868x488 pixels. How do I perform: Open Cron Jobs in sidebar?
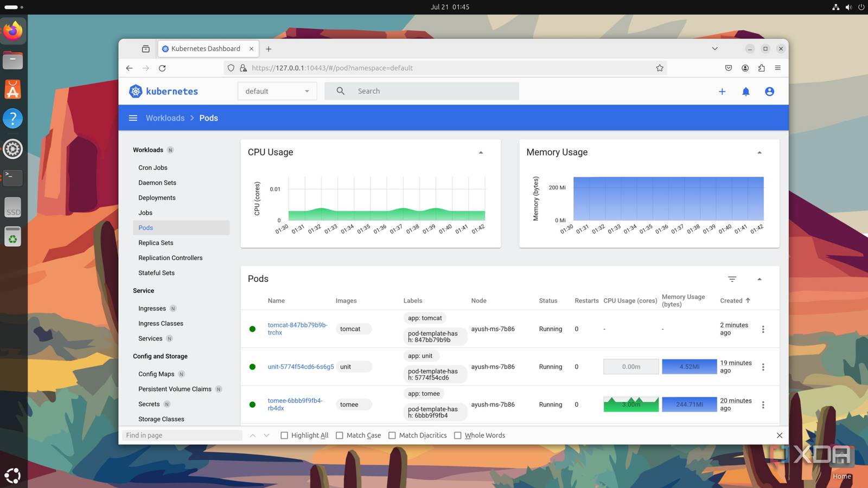point(153,168)
